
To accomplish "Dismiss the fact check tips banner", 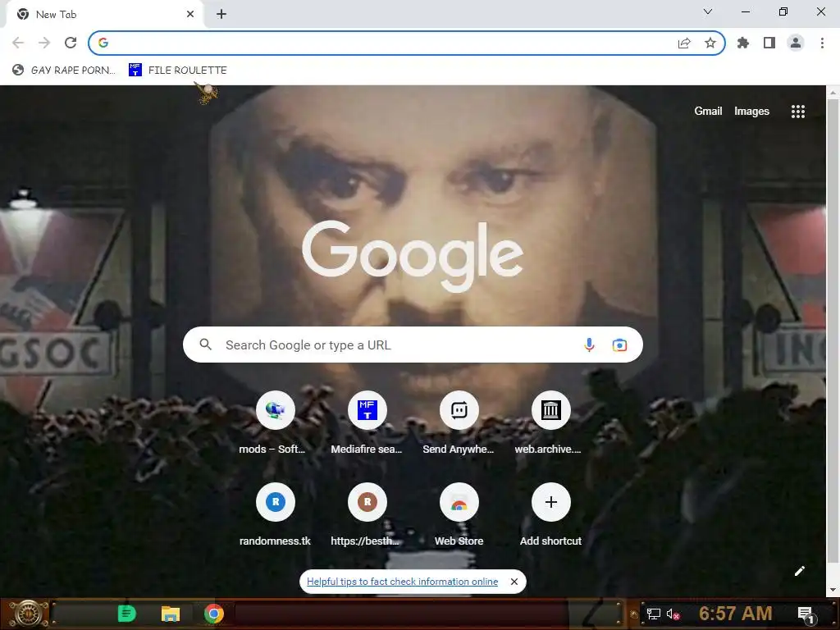I will tap(514, 582).
